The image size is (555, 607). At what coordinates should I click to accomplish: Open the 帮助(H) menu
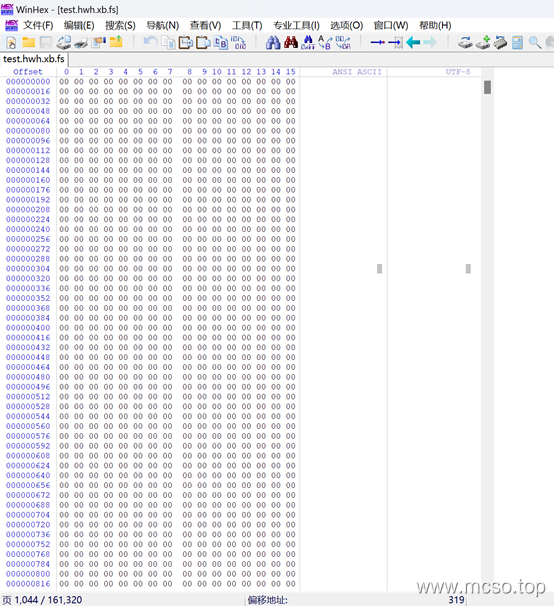(x=435, y=26)
